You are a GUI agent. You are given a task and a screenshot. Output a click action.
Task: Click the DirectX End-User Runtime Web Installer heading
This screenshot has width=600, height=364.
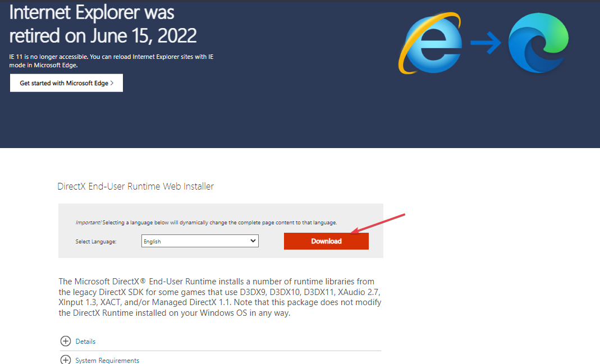click(135, 186)
